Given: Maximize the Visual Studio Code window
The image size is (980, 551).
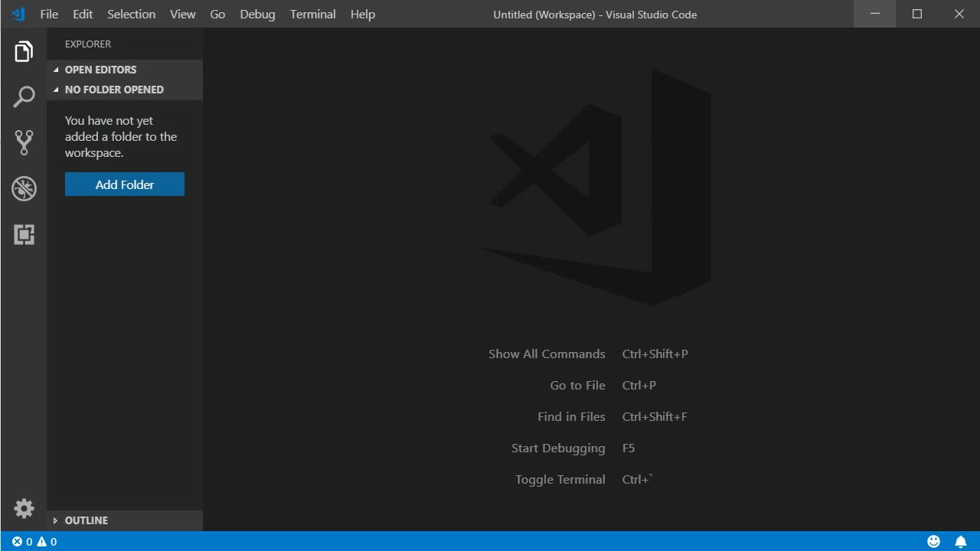Looking at the screenshot, I should (916, 14).
